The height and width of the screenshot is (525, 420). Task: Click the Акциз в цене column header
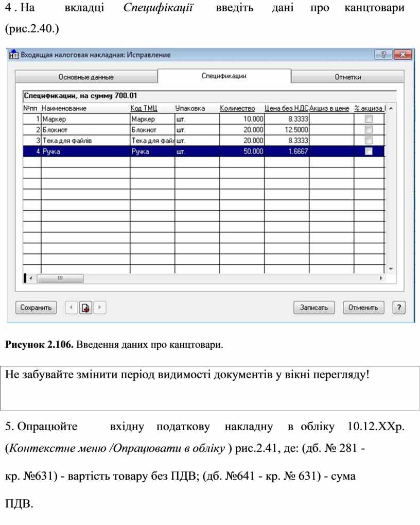[329, 108]
